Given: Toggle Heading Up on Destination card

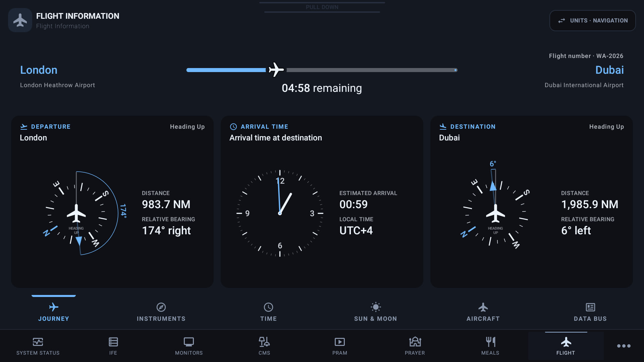Looking at the screenshot, I should pyautogui.click(x=606, y=127).
